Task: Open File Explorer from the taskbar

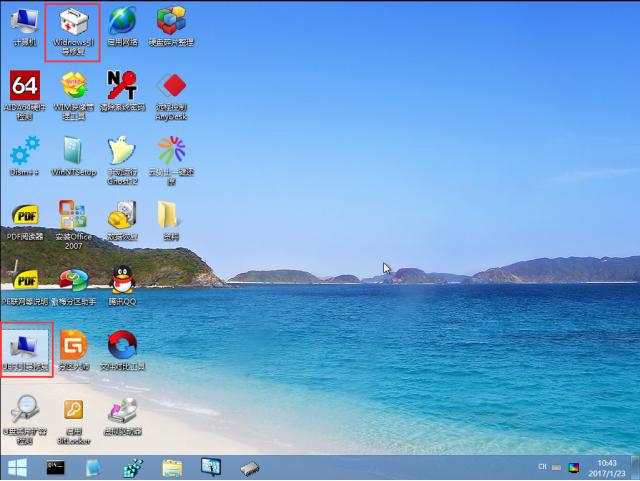Action: [172, 468]
